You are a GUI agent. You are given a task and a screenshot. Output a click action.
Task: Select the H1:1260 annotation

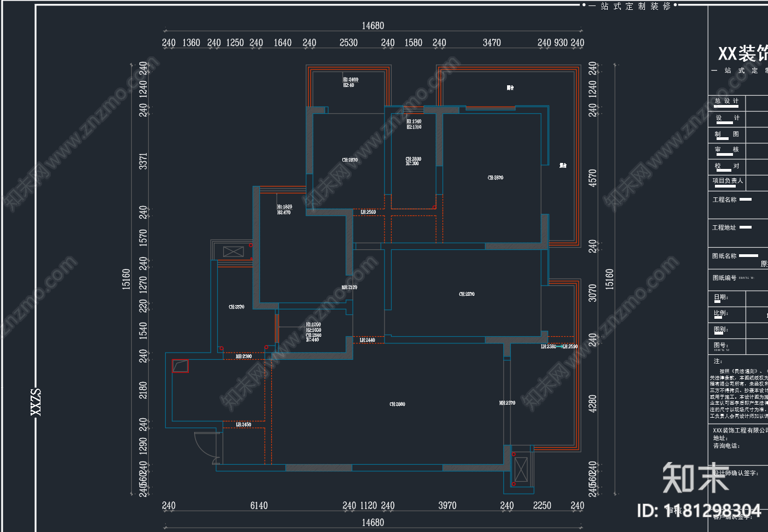(313, 325)
